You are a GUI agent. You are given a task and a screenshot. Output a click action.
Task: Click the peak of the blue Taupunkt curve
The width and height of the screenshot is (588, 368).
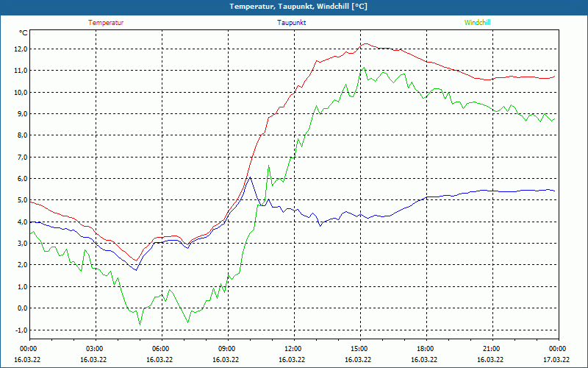click(x=250, y=177)
